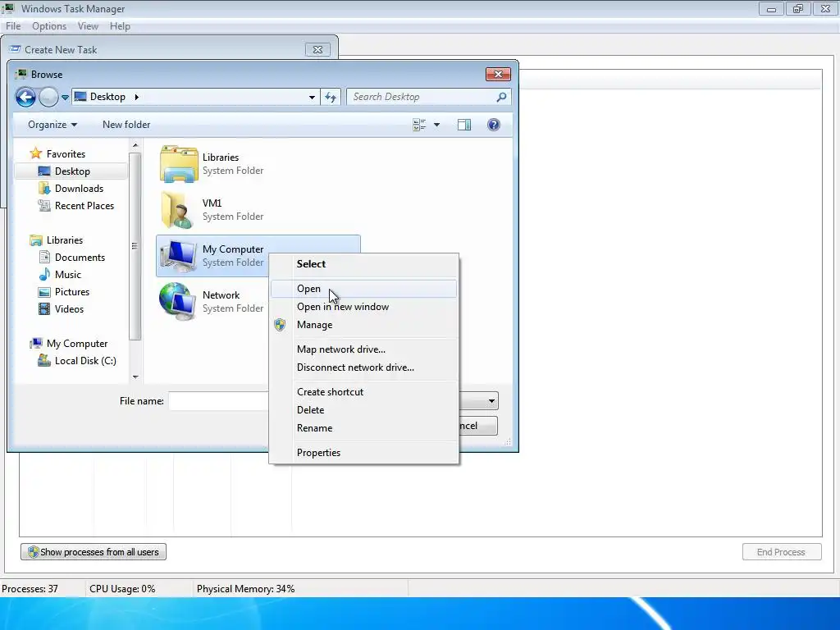Open Task Manager File menu
Image resolution: width=840 pixels, height=630 pixels.
13,26
